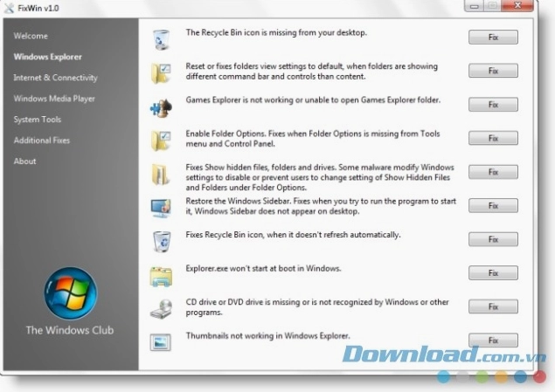Fix Games Explorer not working

tap(493, 104)
